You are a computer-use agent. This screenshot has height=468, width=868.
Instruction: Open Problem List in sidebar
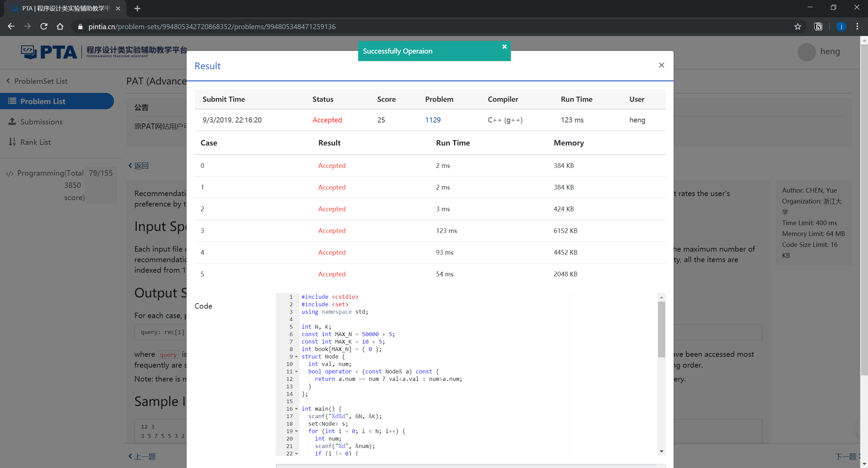[57, 101]
